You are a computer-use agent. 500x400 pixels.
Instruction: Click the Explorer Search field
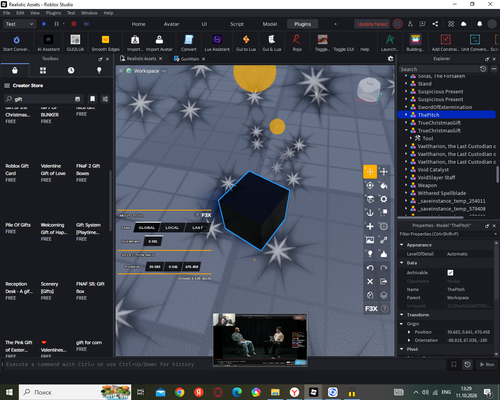[439, 69]
